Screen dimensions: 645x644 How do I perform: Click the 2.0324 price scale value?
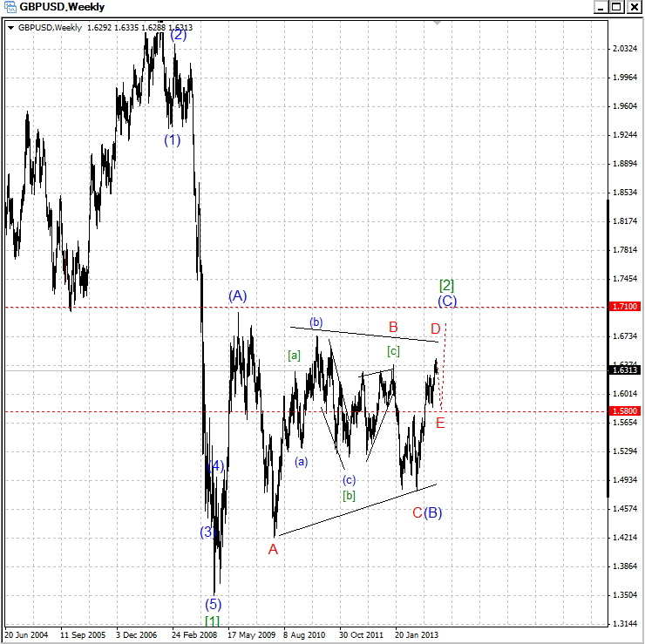coord(624,49)
